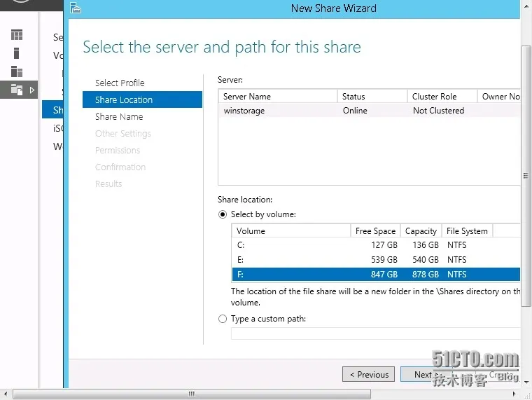
Task: Open All Servers icon in sidebar
Action: [x=17, y=71]
